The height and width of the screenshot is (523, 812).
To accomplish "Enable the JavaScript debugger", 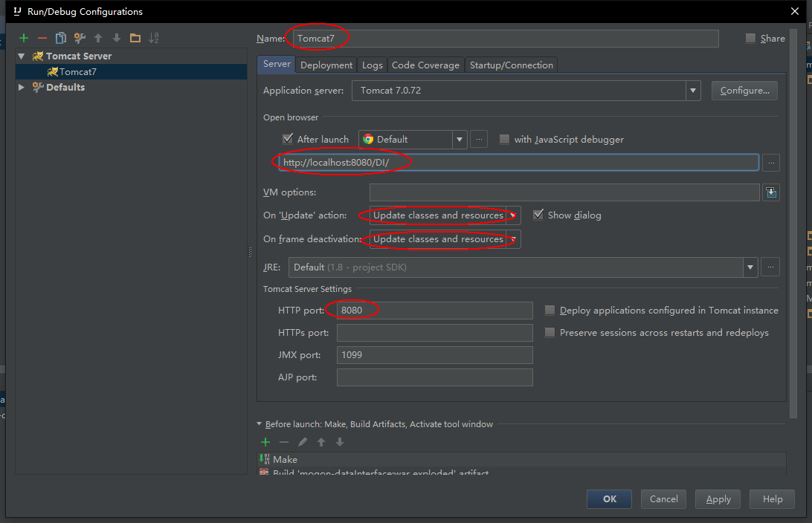I will (x=505, y=139).
